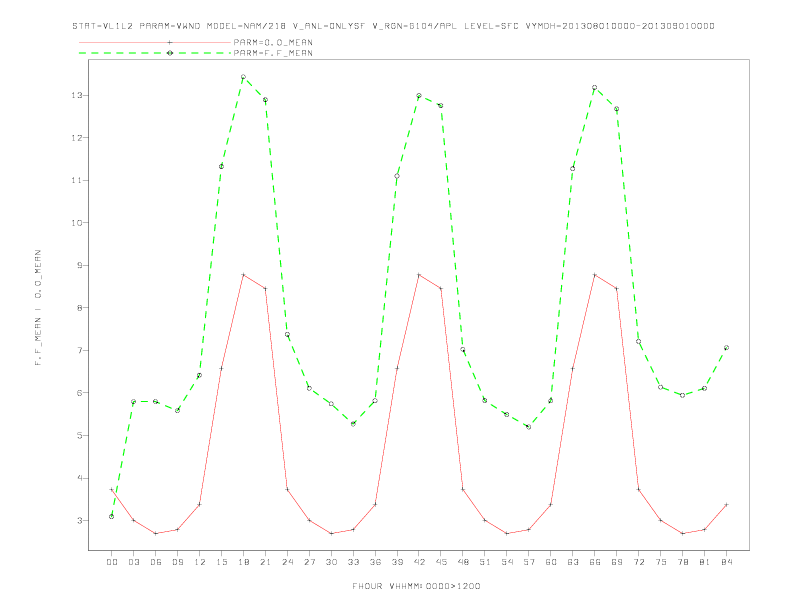Click the y-axis tick label 11
792x612 pixels.
(77, 180)
